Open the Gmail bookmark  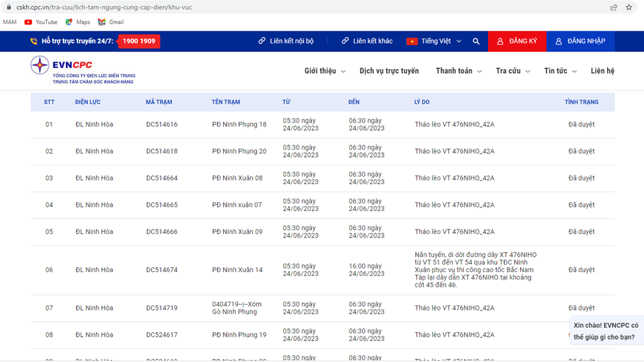coord(111,22)
